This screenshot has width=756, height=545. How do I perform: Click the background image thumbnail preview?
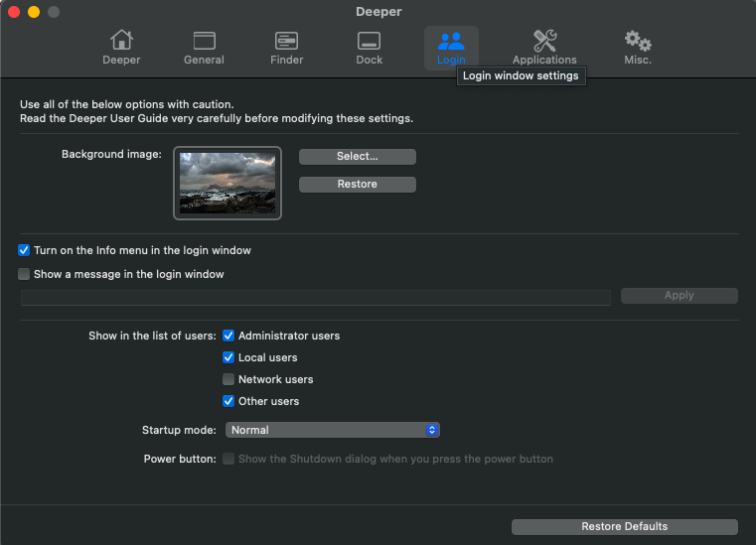(x=227, y=183)
